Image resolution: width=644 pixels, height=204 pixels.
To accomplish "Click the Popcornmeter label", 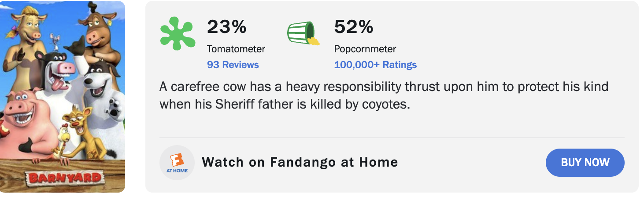I will (365, 49).
